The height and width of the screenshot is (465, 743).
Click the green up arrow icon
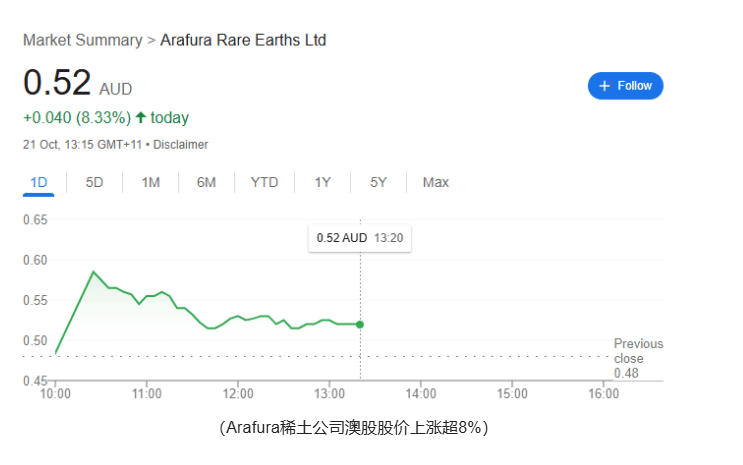click(141, 118)
